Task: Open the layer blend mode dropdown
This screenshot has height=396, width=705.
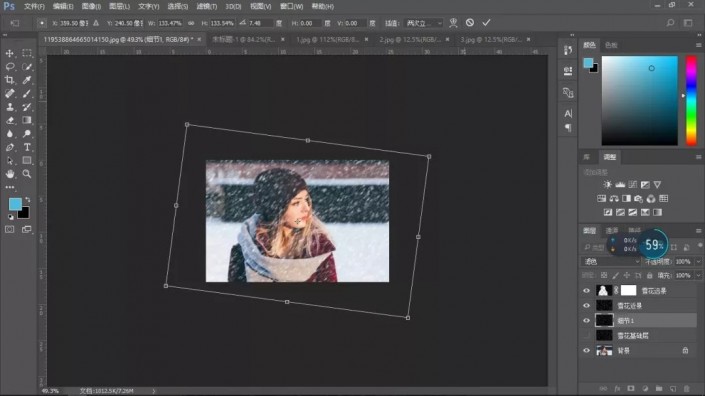Action: pos(611,261)
